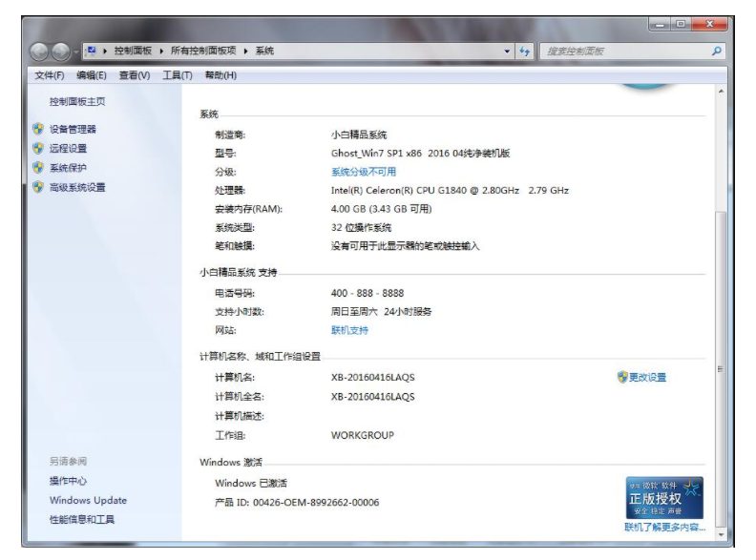Click the phone number 400 - 888 - 8888
This screenshot has width=756, height=560.
(x=367, y=293)
